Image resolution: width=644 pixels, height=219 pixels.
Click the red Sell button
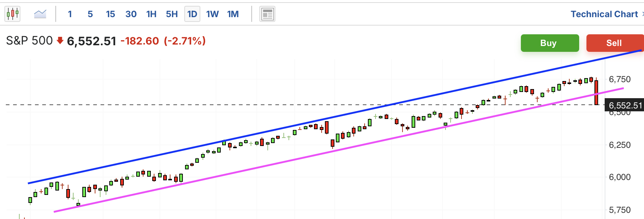click(615, 43)
